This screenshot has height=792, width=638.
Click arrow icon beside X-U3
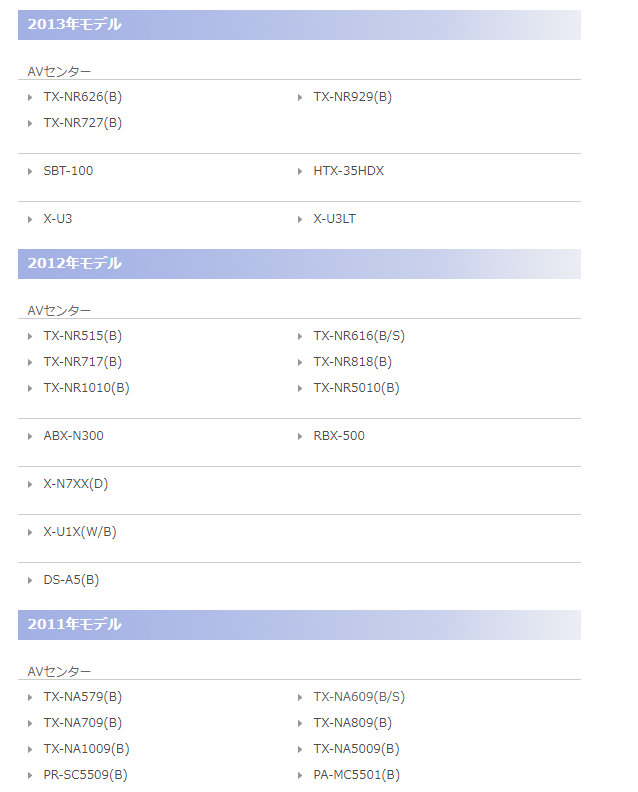click(31, 219)
